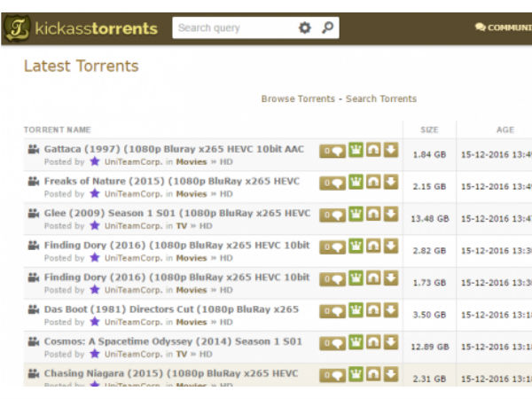Click the magnifier search icon
The height and width of the screenshot is (399, 532).
327,28
